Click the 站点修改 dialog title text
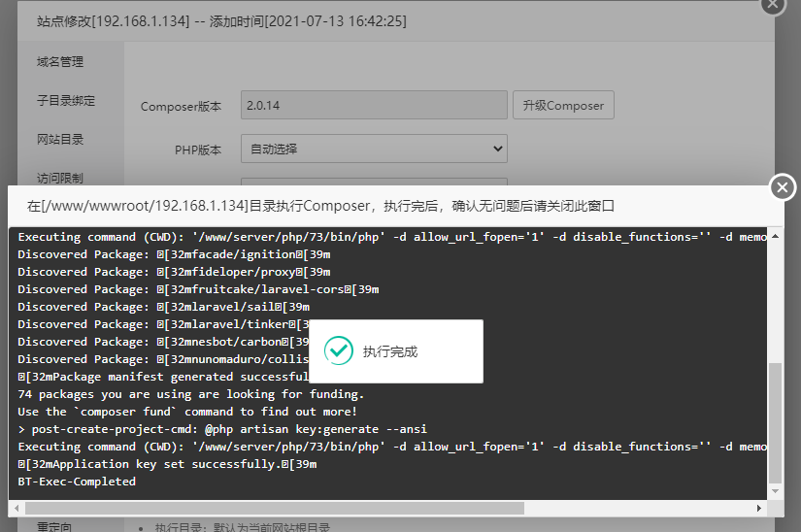Screen dimensions: 801x532 coord(221,21)
